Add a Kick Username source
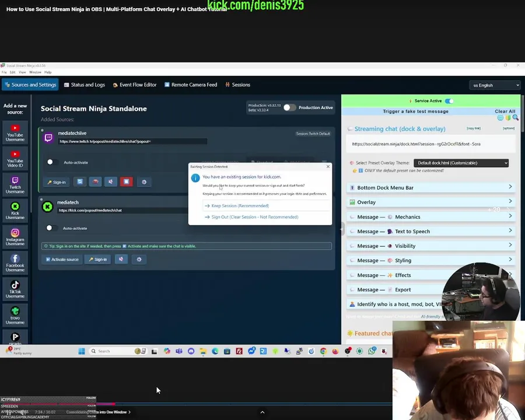Image resolution: width=525 pixels, height=420 pixels. (15, 211)
